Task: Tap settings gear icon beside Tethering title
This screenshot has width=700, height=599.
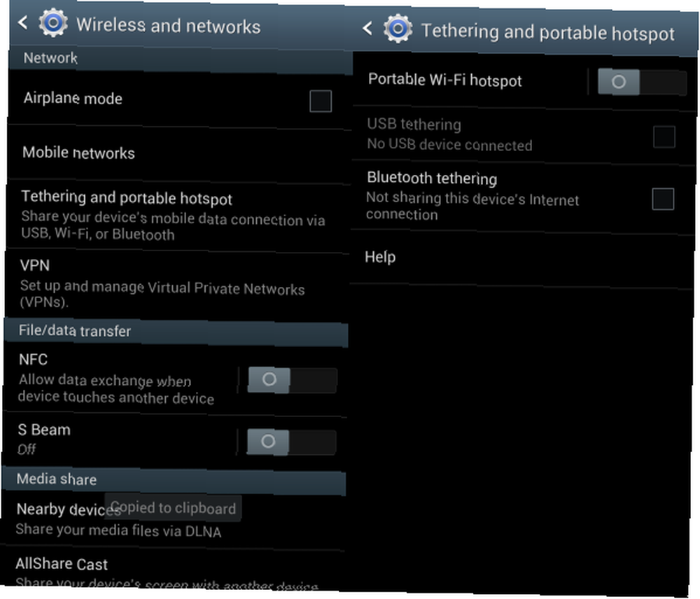Action: point(398,29)
